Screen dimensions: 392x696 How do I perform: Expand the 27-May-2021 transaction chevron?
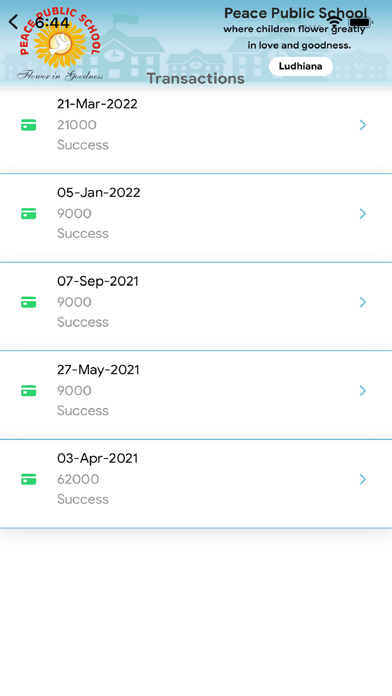[363, 391]
